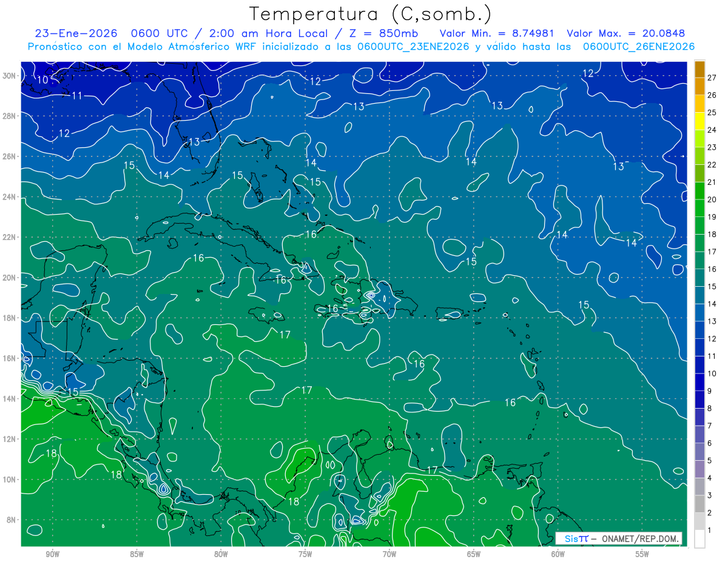Click the "Sis" logo in the credit box
Viewport: 728px width, 562px height.
571,539
